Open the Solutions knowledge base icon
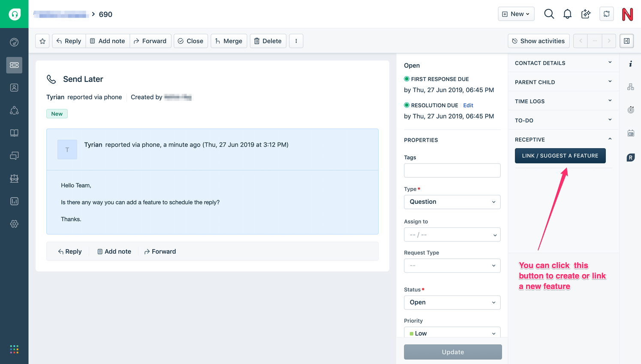641x364 pixels. [14, 133]
